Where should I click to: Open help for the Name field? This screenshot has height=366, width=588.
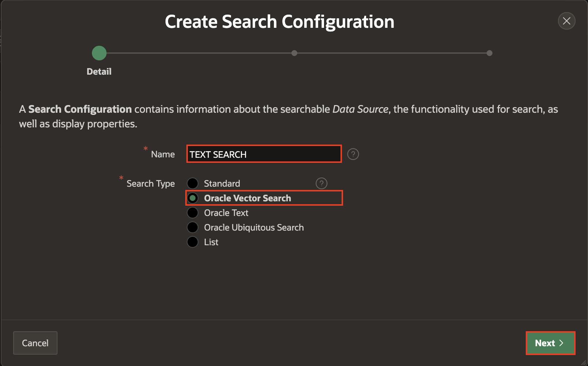pos(353,154)
